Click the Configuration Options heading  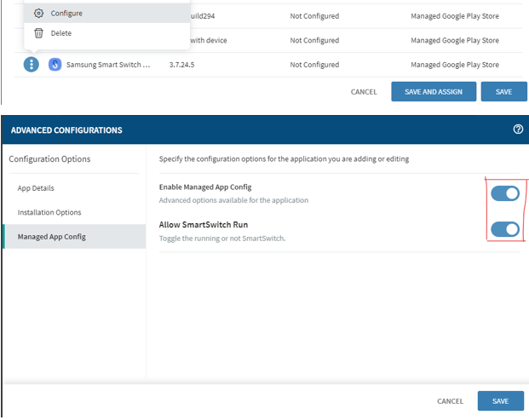pos(49,159)
